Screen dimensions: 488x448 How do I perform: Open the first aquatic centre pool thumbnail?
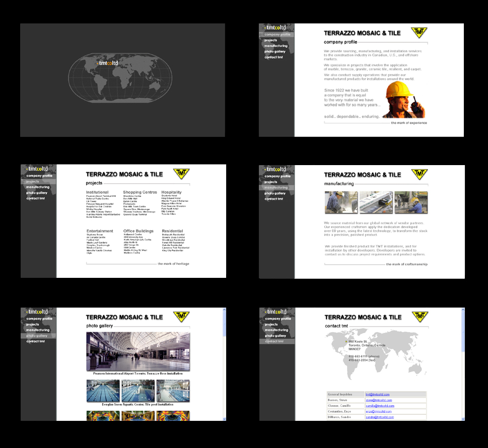[103, 391]
